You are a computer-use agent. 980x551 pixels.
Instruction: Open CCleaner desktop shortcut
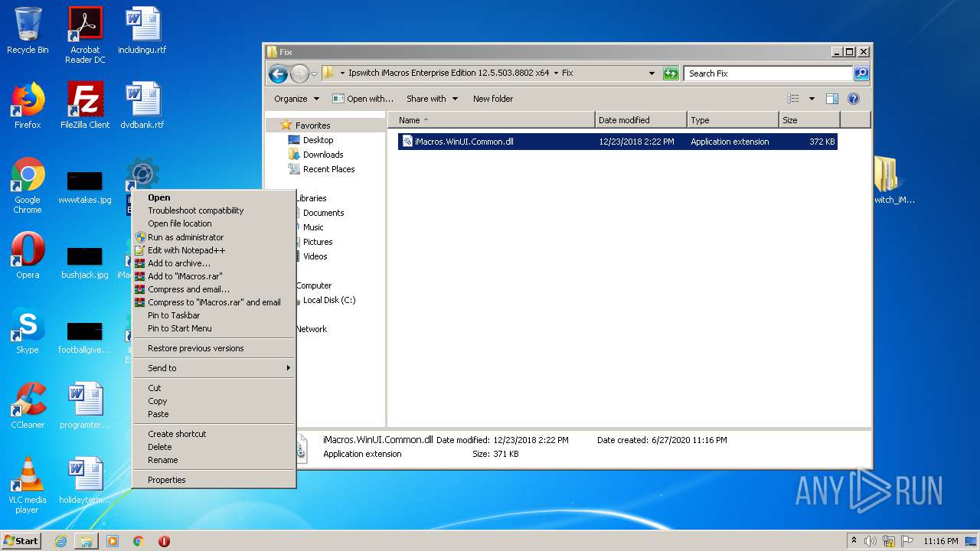point(28,406)
